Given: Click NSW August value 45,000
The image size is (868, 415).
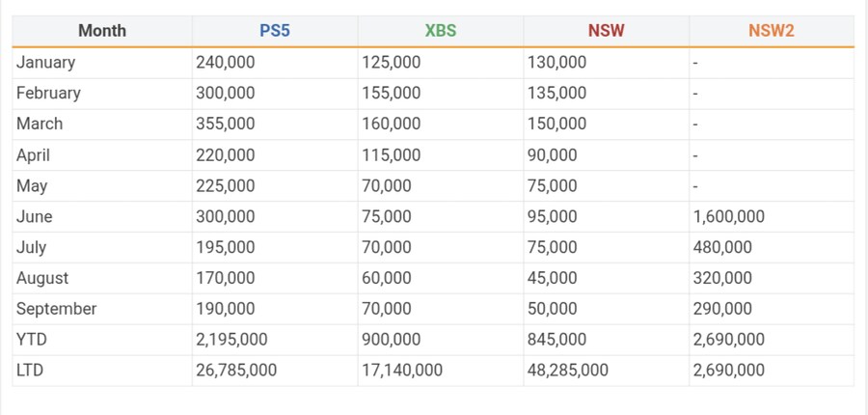Looking at the screenshot, I should point(553,279).
